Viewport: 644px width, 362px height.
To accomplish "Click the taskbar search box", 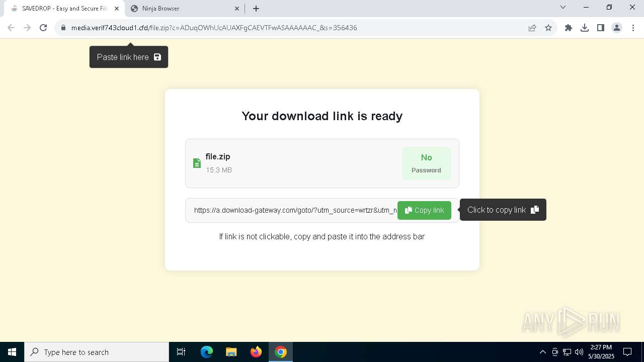I will coord(97,352).
